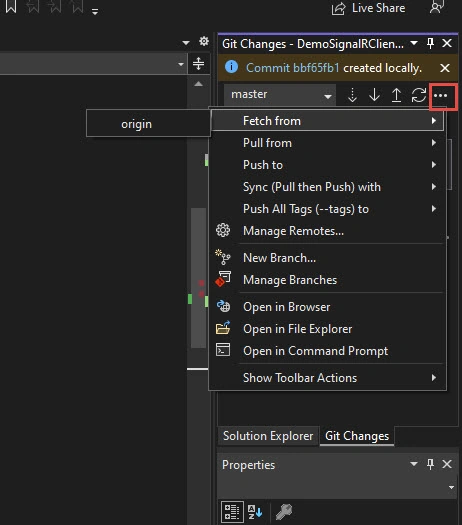Image resolution: width=462 pixels, height=525 pixels.
Task: Click the Git Changes - DemoSignalRClien... title
Action: [313, 44]
